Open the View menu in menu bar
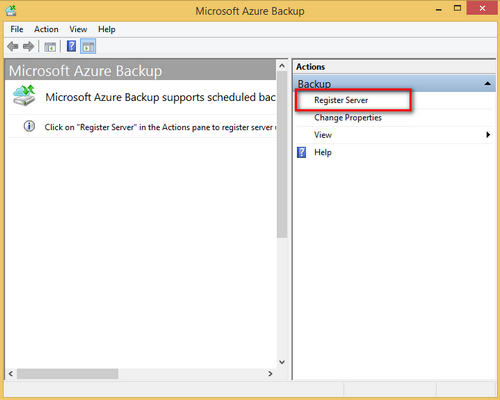Viewport: 500px width, 400px height. click(x=78, y=29)
